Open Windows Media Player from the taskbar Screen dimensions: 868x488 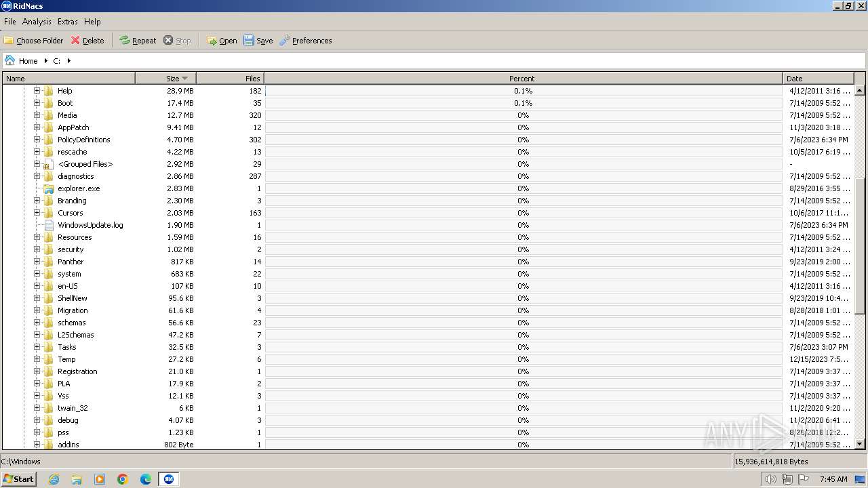(100, 479)
